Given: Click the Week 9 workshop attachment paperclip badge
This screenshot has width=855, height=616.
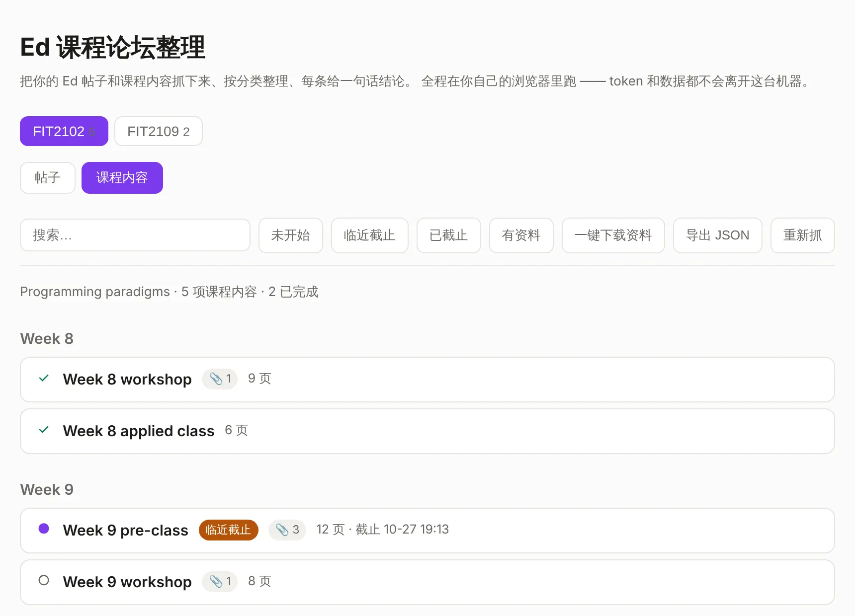Looking at the screenshot, I should click(x=220, y=582).
